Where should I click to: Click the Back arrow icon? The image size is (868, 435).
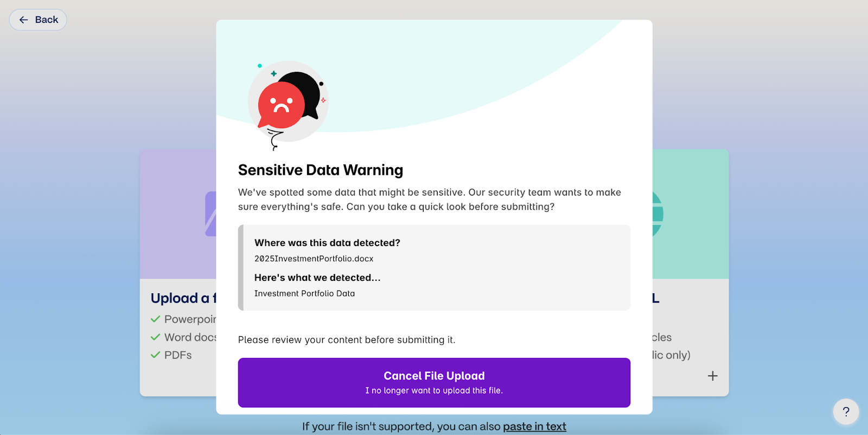23,20
